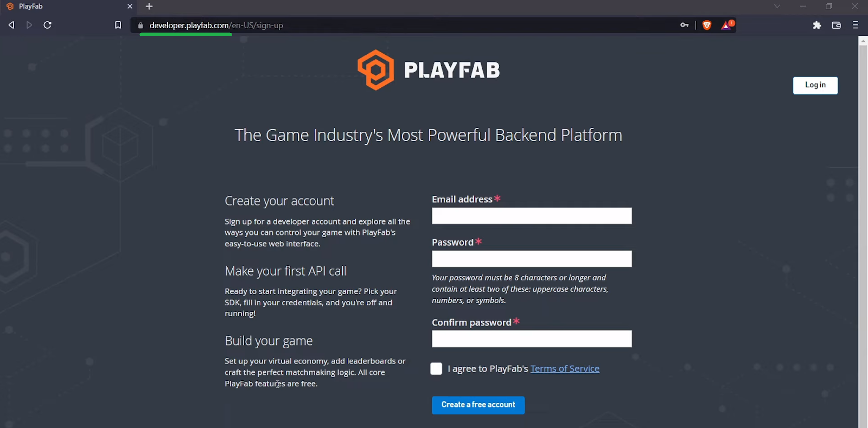The width and height of the screenshot is (868, 428).
Task: Focus the Password field
Action: (532, 259)
